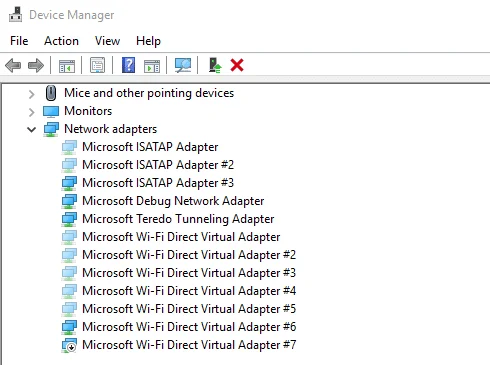The width and height of the screenshot is (490, 365).
Task: Click the mouse icon beside Mice and pointing devices
Action: [51, 93]
